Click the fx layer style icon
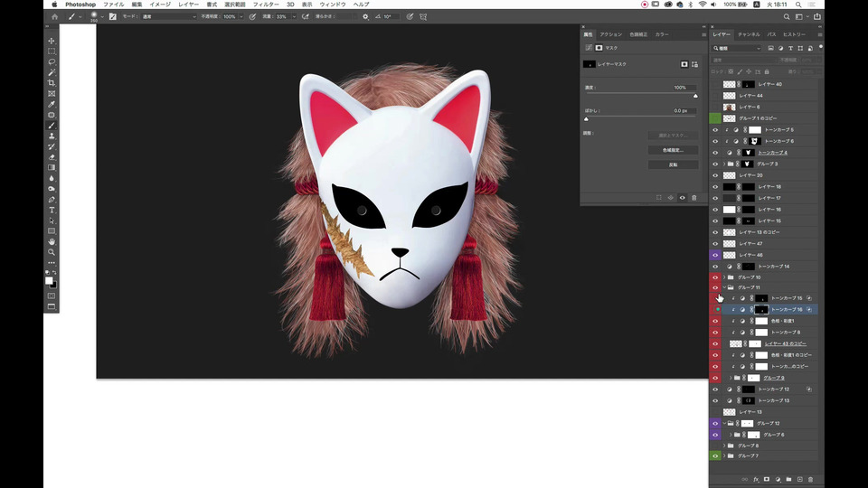 click(x=756, y=479)
